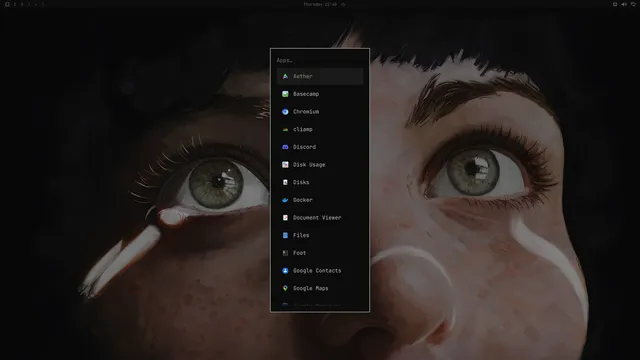
Task: Open Discord from the launcher
Action: pyautogui.click(x=320, y=147)
